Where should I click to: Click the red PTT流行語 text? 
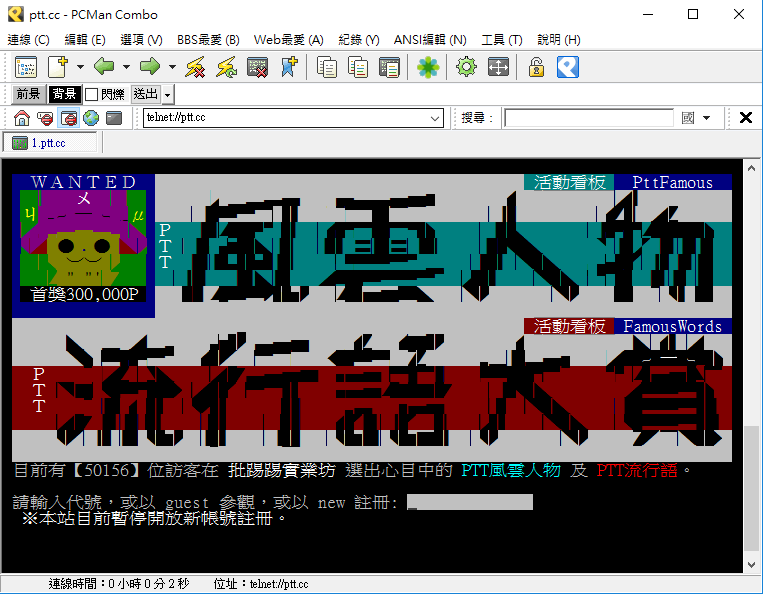pos(637,470)
